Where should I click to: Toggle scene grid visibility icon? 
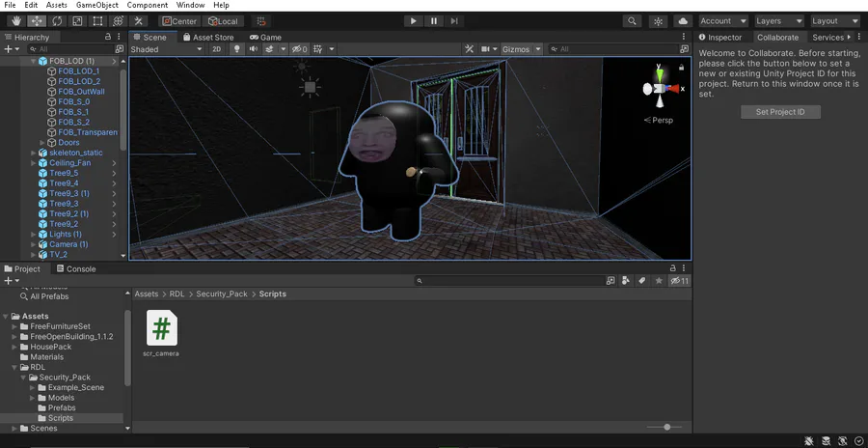click(317, 49)
